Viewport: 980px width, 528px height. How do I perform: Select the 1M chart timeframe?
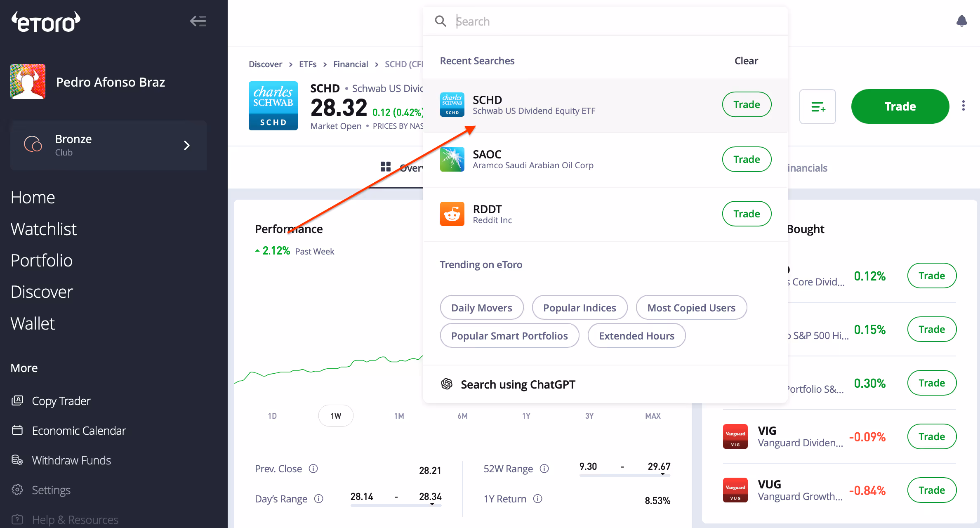click(399, 416)
